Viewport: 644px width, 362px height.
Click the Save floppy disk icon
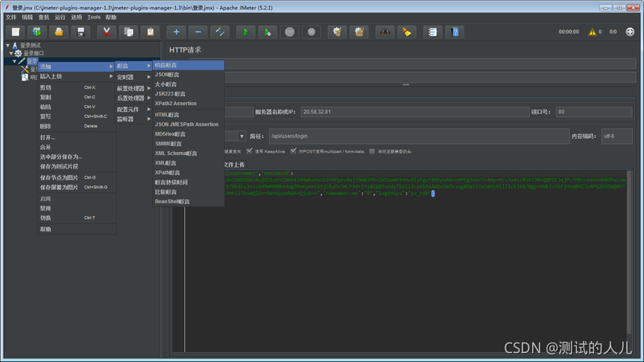coord(80,32)
